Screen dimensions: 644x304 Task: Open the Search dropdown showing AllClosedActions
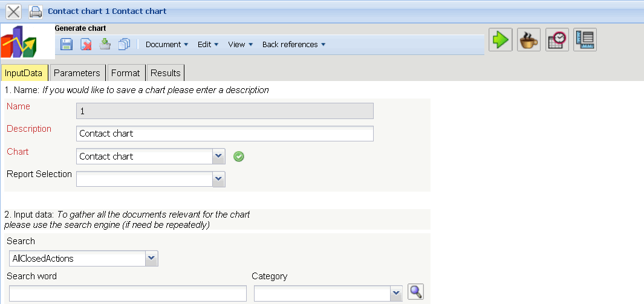pos(151,259)
